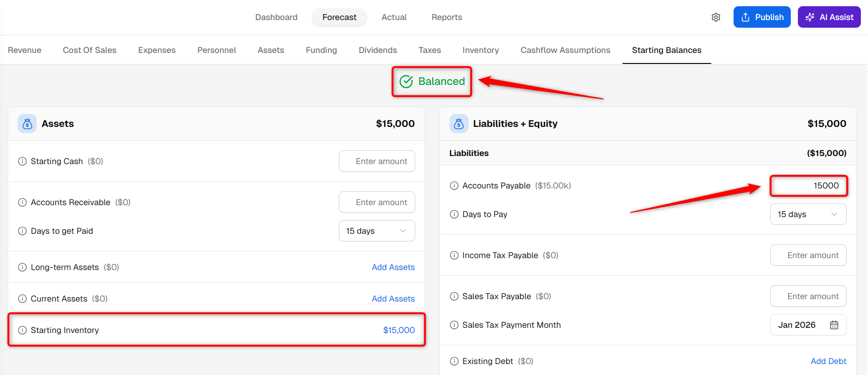
Task: Click info icon beside Sales Tax Payment Month
Action: (x=454, y=325)
